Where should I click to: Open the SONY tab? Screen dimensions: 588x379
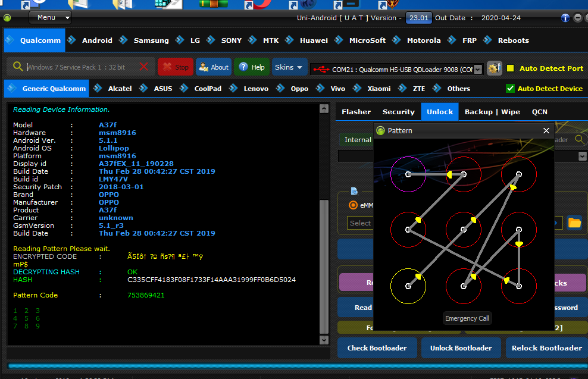[232, 40]
